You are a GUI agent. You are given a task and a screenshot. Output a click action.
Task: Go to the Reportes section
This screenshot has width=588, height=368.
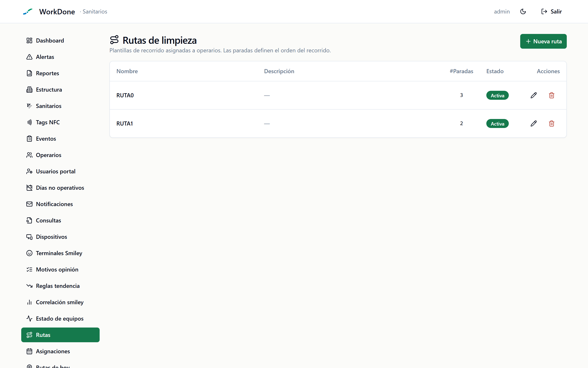tap(60, 73)
